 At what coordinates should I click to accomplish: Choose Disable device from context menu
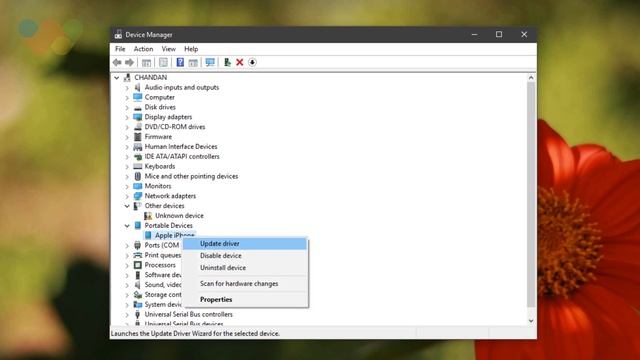245,256
